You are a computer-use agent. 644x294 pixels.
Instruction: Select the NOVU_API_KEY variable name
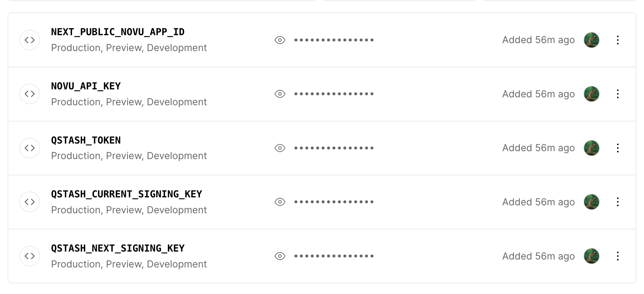[x=86, y=86]
